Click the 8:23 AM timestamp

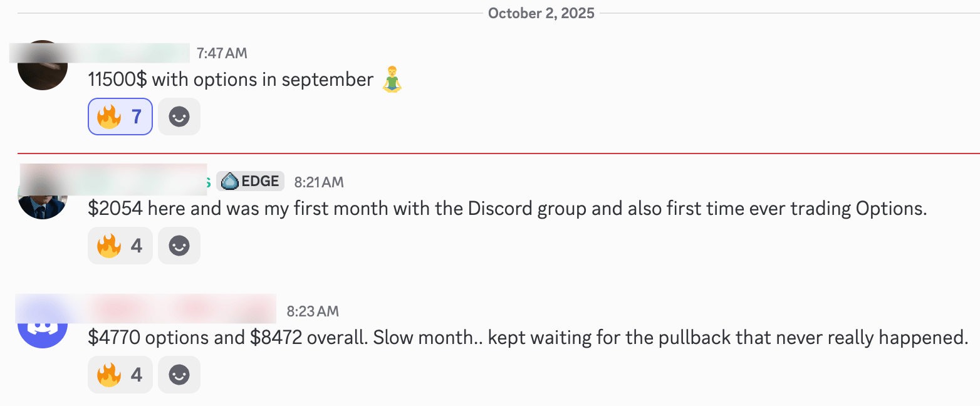coord(313,311)
